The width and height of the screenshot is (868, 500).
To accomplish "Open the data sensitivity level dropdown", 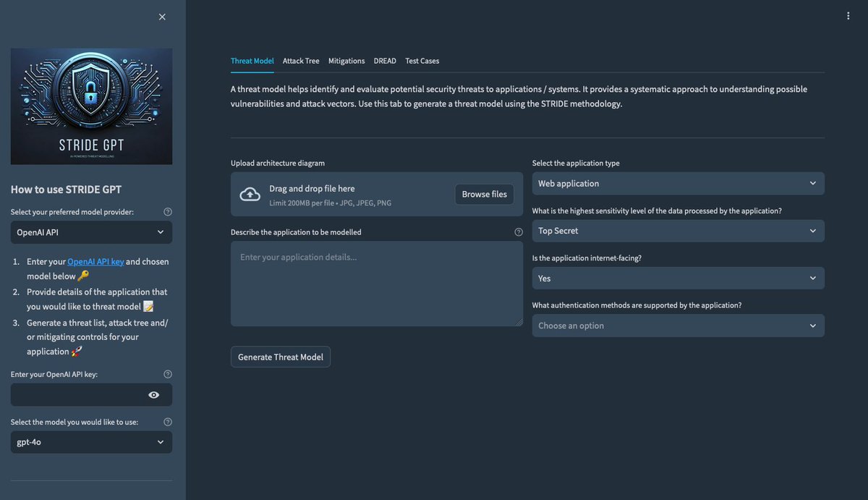I will click(x=678, y=231).
